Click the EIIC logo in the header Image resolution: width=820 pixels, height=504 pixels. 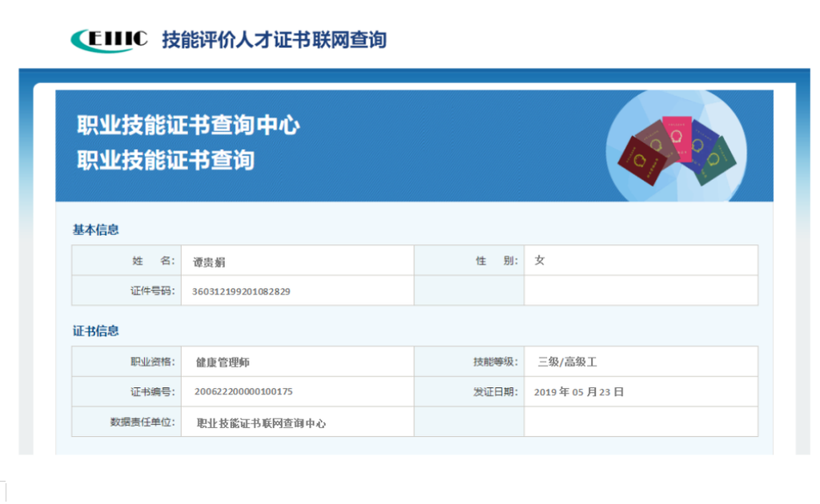110,39
